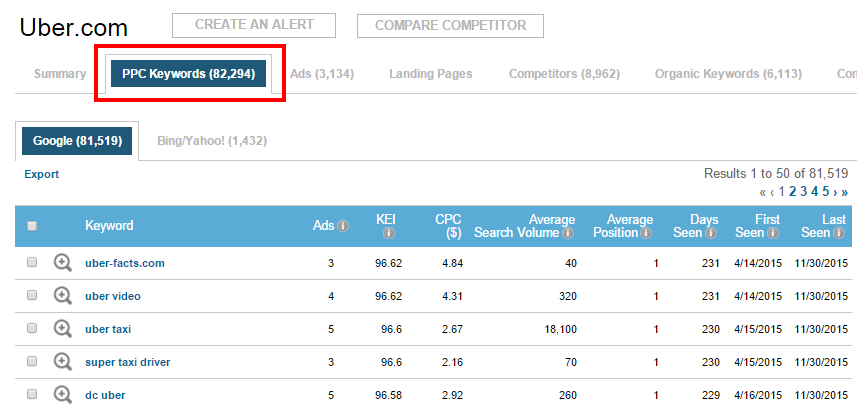Open the dc uber keyword link
The height and width of the screenshot is (407, 857).
click(105, 395)
